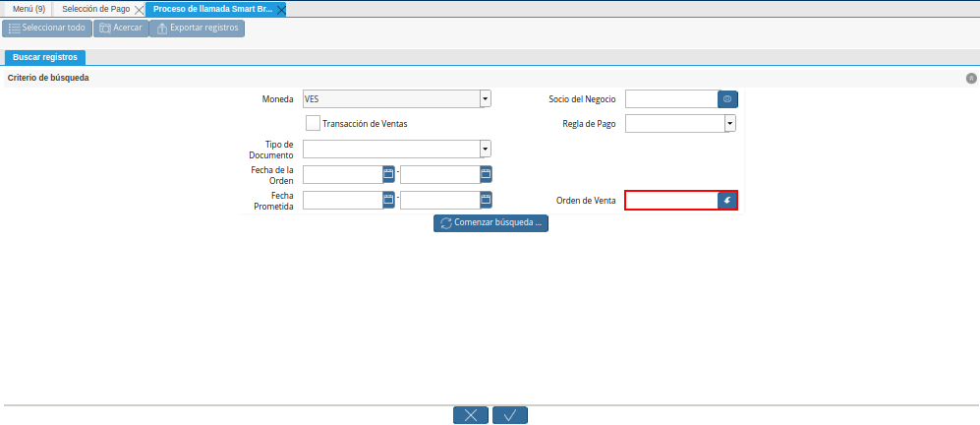Collapse the Criterio de búsqueda section
The image size is (980, 425).
(x=971, y=79)
